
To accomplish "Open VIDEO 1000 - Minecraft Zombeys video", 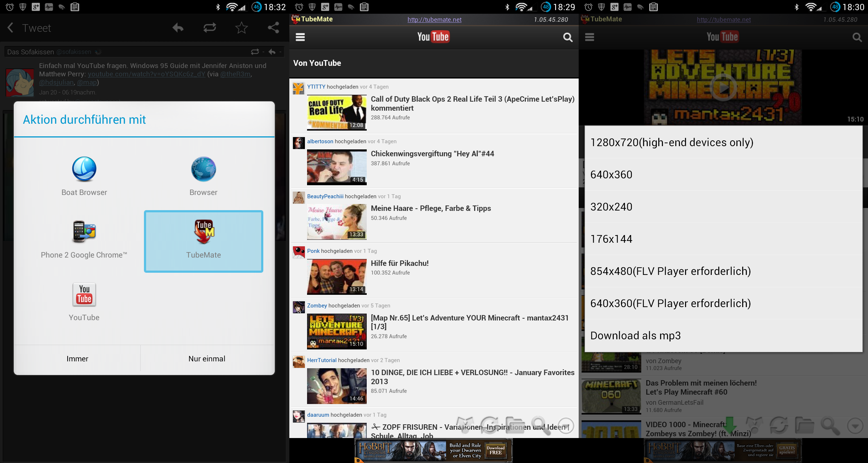I will (698, 429).
